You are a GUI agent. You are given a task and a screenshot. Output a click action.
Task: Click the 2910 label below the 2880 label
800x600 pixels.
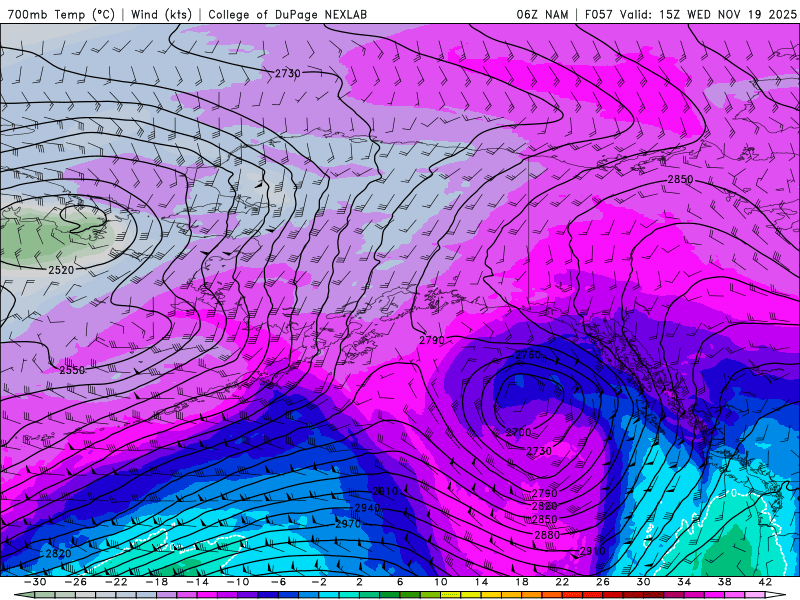point(592,551)
